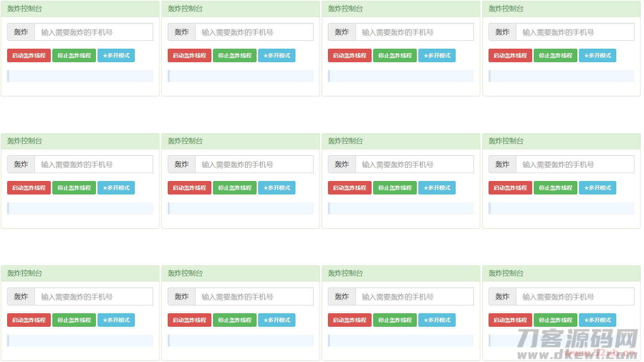Click 启动轰炸线程 in bottom row, second panel
The image size is (644, 362).
point(189,320)
